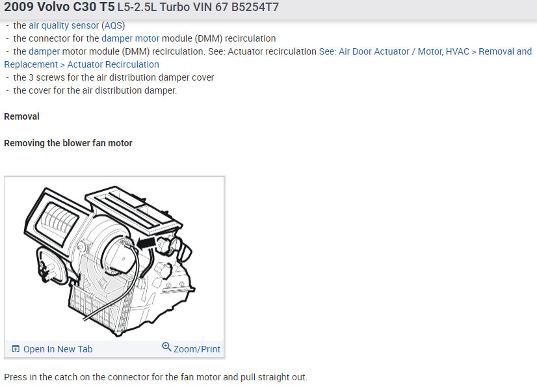Click the black arrow in the diagram
The width and height of the screenshot is (537, 392).
(146, 243)
